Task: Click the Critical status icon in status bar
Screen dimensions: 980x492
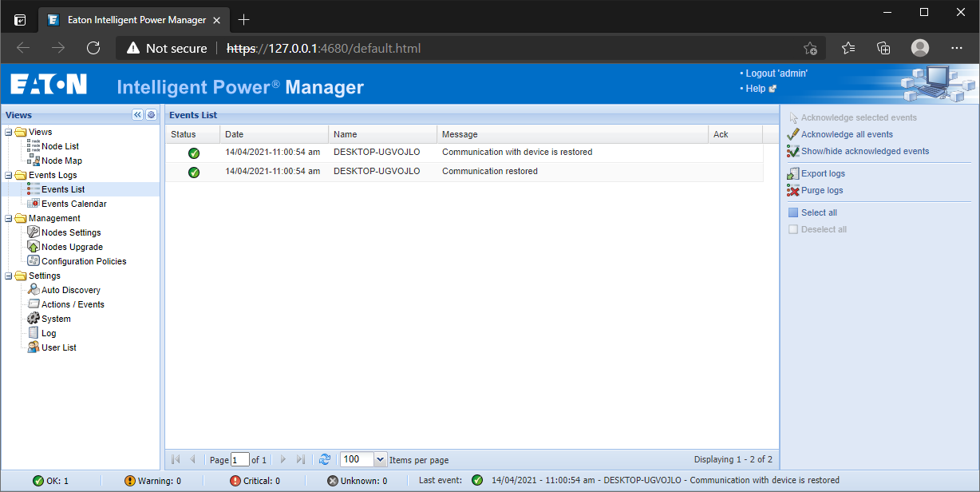Action: (x=235, y=481)
